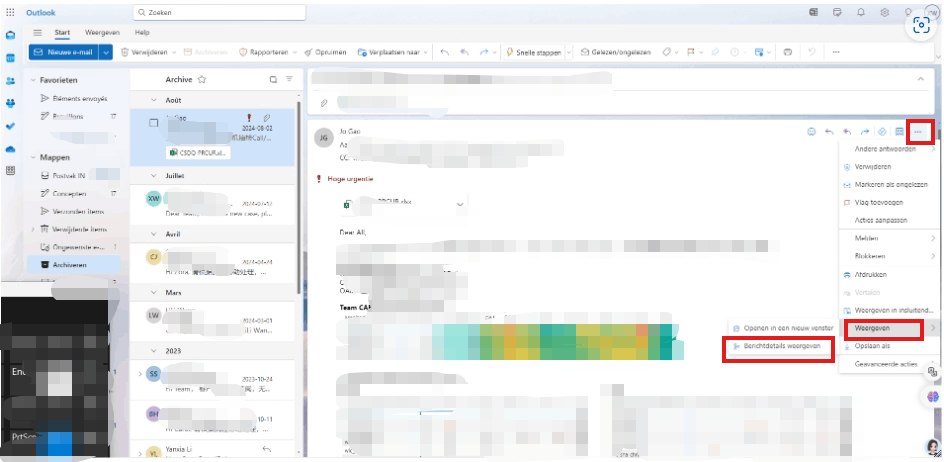
Task: Open To Do checkmark in the left rail
Action: 10,126
